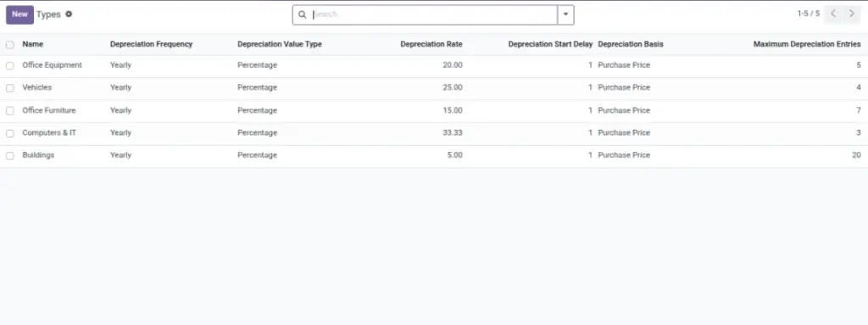The width and height of the screenshot is (868, 325).
Task: Click the 20.00 depreciation rate cell
Action: [453, 65]
